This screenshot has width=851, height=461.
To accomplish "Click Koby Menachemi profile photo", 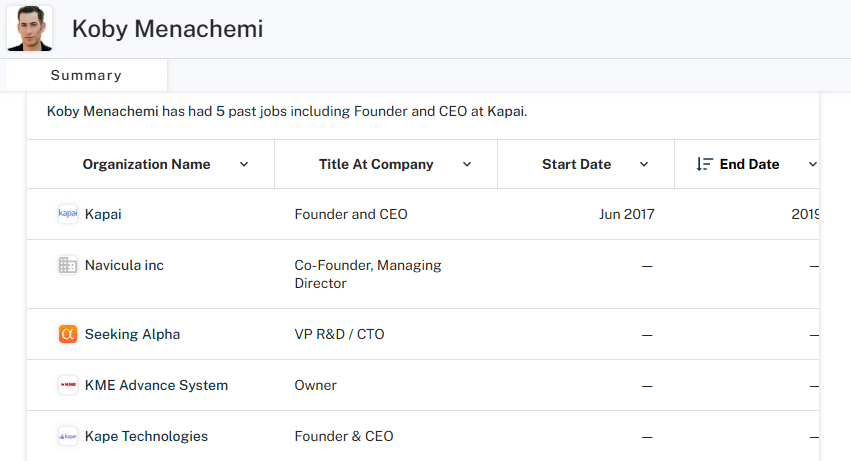I will (x=29, y=28).
